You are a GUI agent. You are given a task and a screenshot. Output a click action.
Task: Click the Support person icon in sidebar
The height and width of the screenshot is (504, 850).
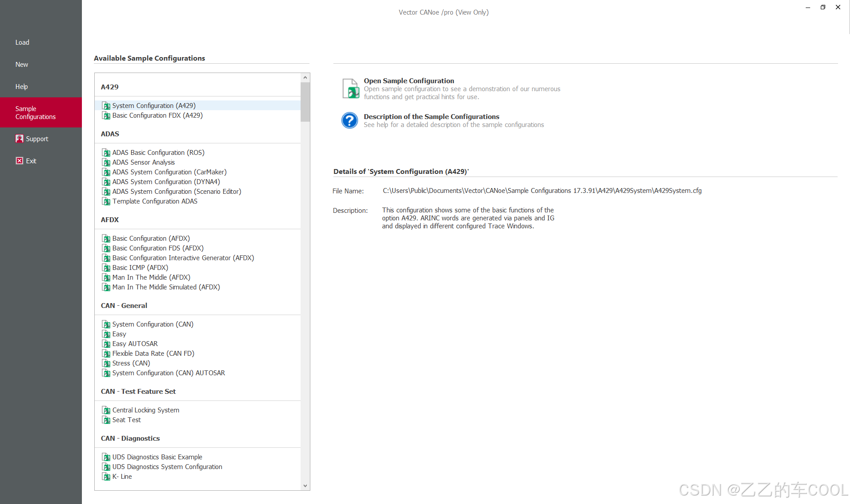point(19,139)
